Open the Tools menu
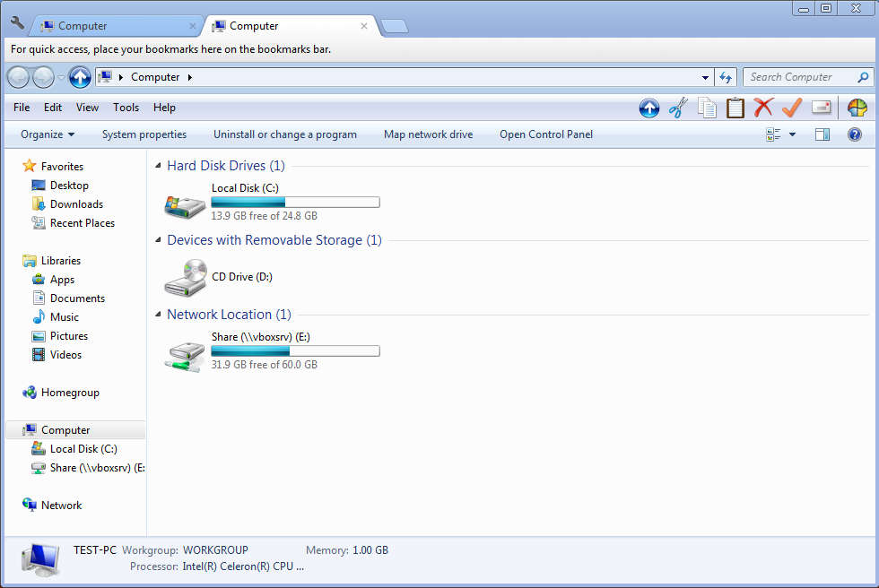 pyautogui.click(x=126, y=108)
